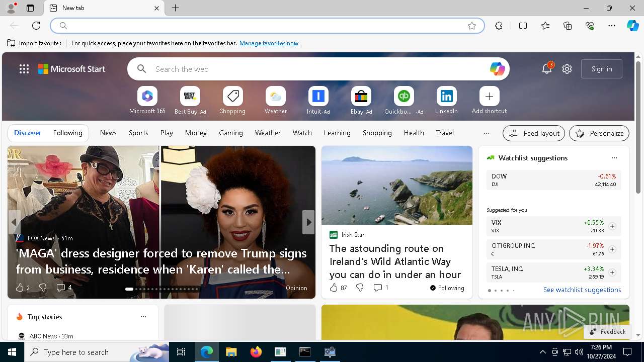Screen dimensions: 644x362
Task: Open the Collections icon
Action: pos(568,26)
